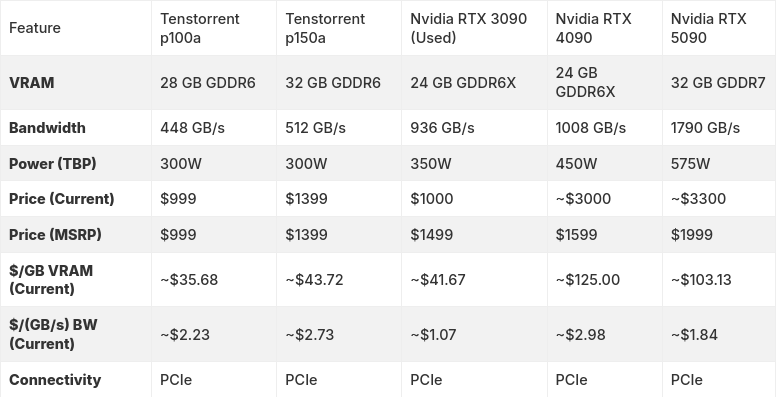Click the Feature column header
Screen dimensions: 776x397
pyautogui.click(x=35, y=28)
